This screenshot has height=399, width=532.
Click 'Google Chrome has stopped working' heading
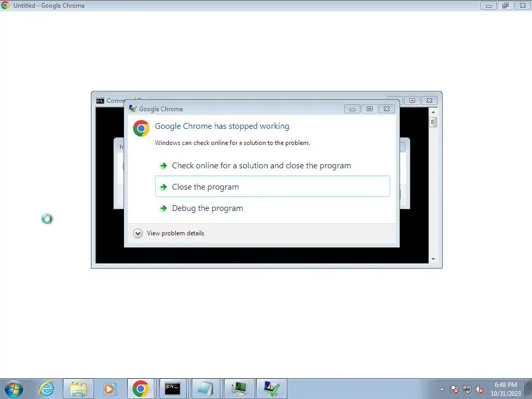pyautogui.click(x=222, y=126)
